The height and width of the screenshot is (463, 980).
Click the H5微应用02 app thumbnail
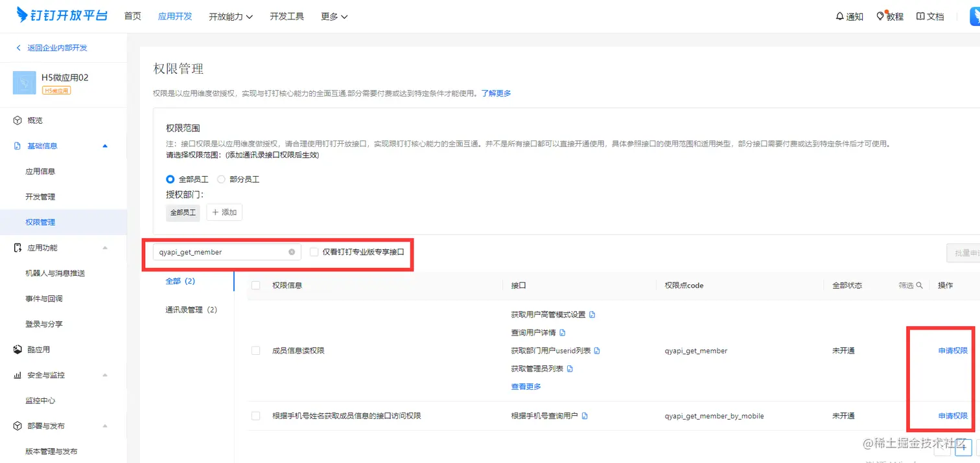(24, 83)
